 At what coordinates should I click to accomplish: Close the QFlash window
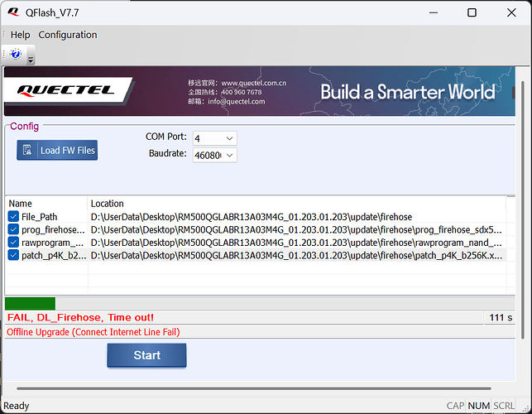[511, 12]
